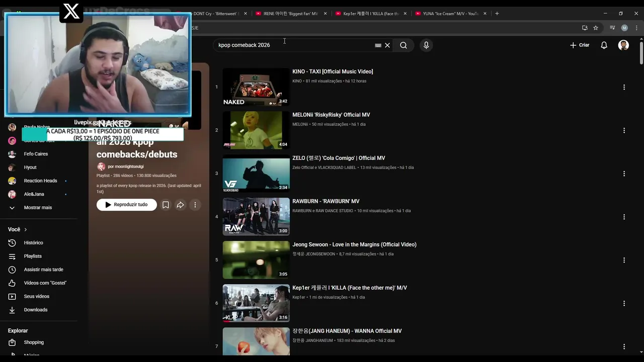Screen dimensions: 644x362
Task: Click the YouTube search magnifier button
Action: pos(404,45)
